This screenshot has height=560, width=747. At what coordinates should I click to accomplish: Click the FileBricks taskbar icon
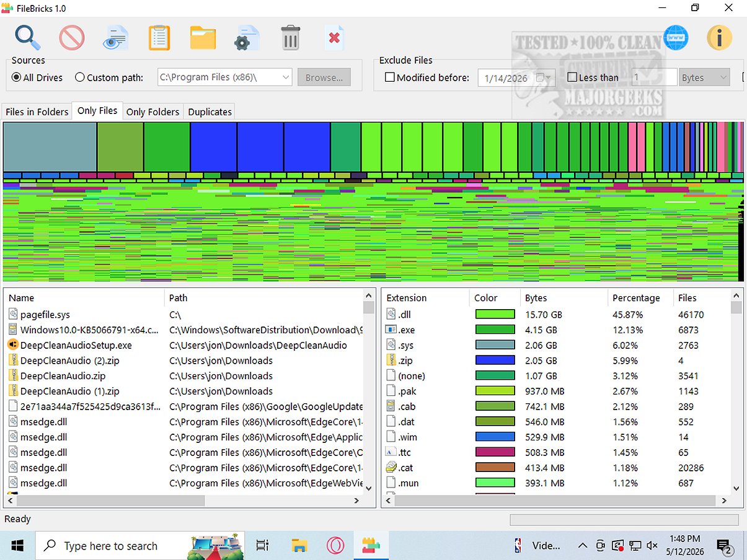point(371,546)
